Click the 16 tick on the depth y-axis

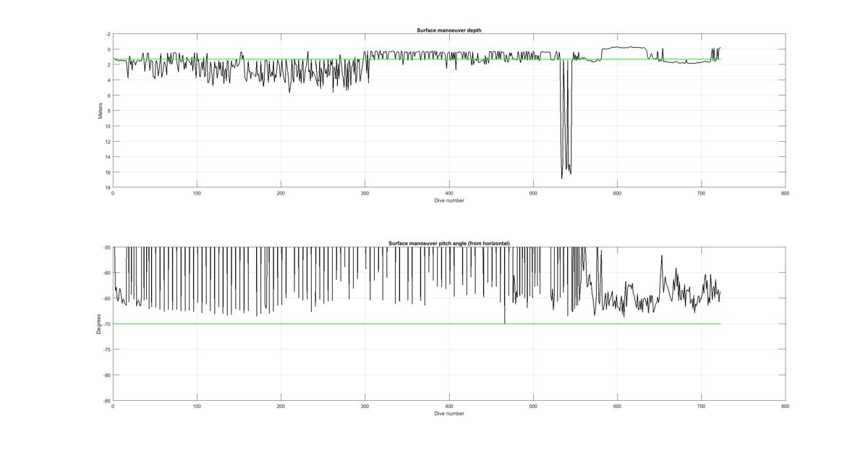108,172
